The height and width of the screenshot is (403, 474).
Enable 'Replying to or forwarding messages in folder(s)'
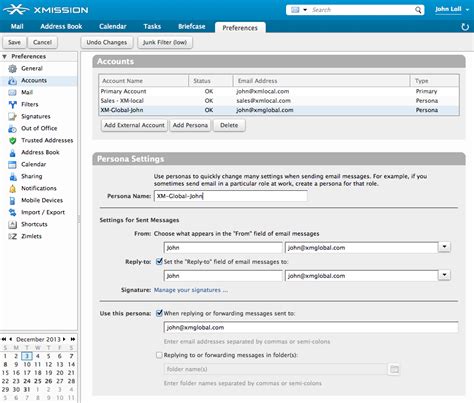pyautogui.click(x=159, y=355)
